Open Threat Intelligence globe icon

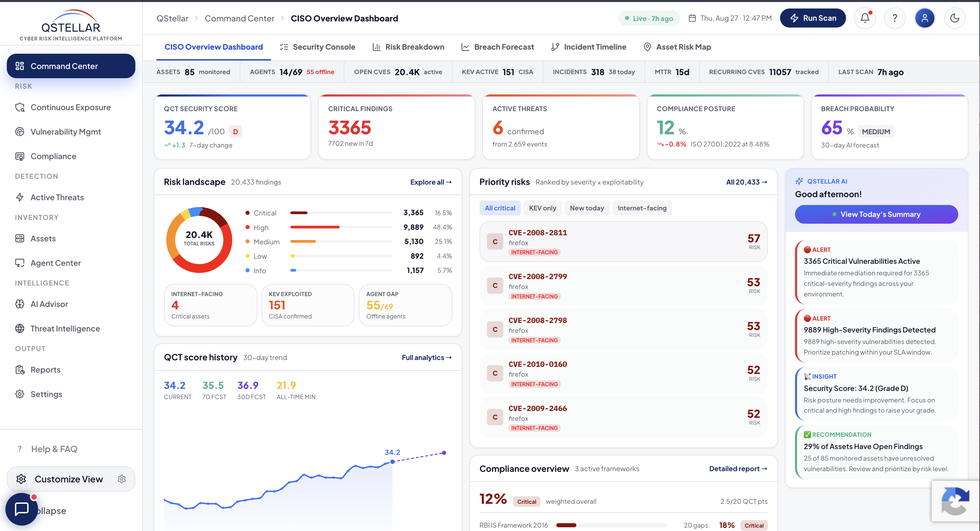pos(20,329)
